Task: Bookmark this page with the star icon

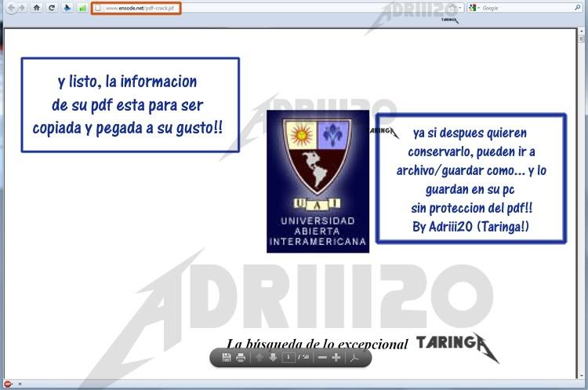Action: point(452,8)
